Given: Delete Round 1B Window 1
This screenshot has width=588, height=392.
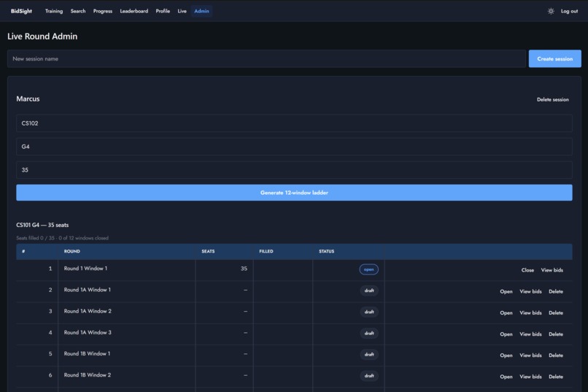Looking at the screenshot, I should [x=556, y=356].
